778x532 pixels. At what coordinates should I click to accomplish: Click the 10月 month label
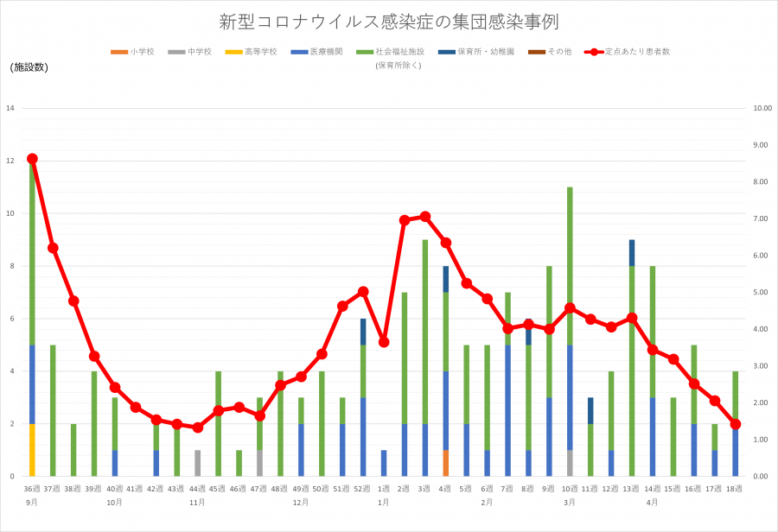pos(115,503)
